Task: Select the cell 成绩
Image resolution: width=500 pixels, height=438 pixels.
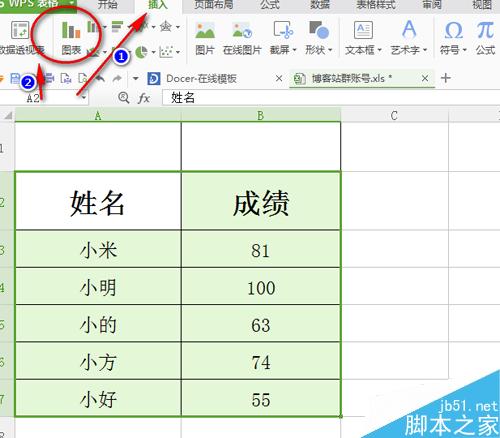Action: tap(261, 201)
